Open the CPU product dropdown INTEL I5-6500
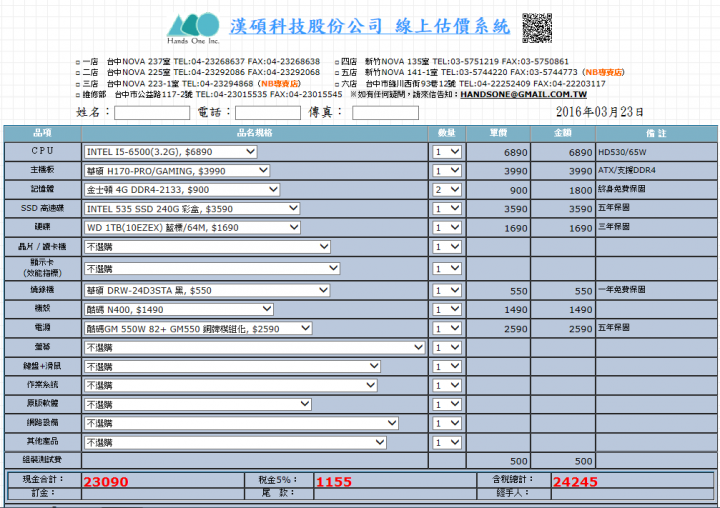 [170, 152]
